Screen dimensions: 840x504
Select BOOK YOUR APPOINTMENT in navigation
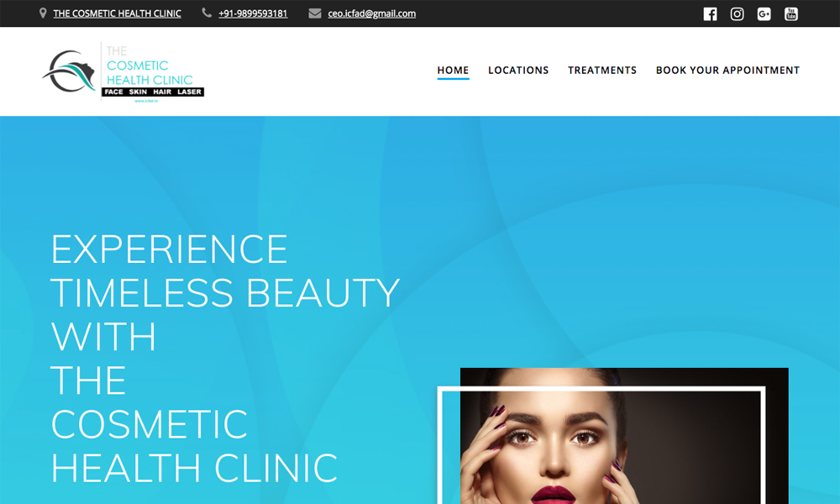tap(727, 71)
